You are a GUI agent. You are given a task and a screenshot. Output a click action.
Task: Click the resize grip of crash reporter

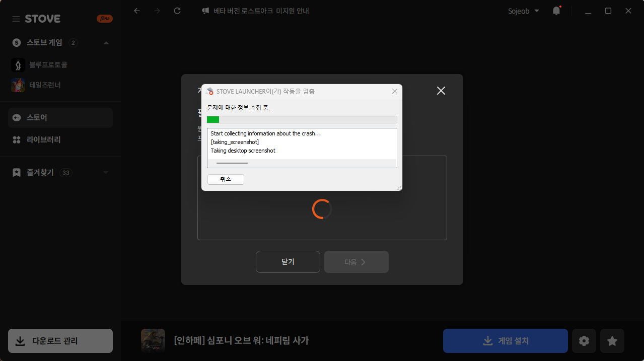[x=399, y=188]
